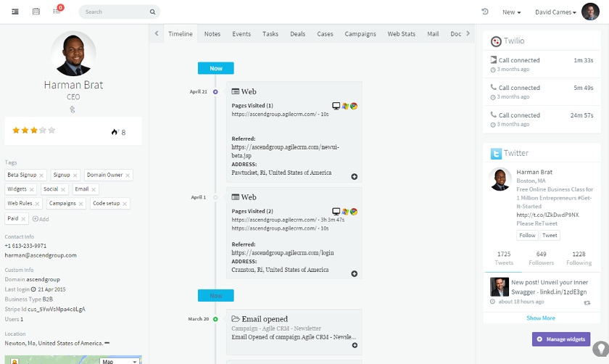Expand the April 1 Web entry plus icon

point(355,274)
